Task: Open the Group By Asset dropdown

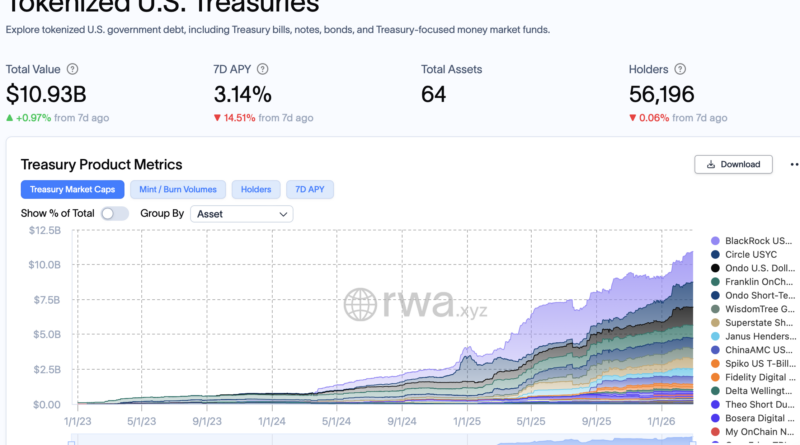Action: tap(241, 214)
